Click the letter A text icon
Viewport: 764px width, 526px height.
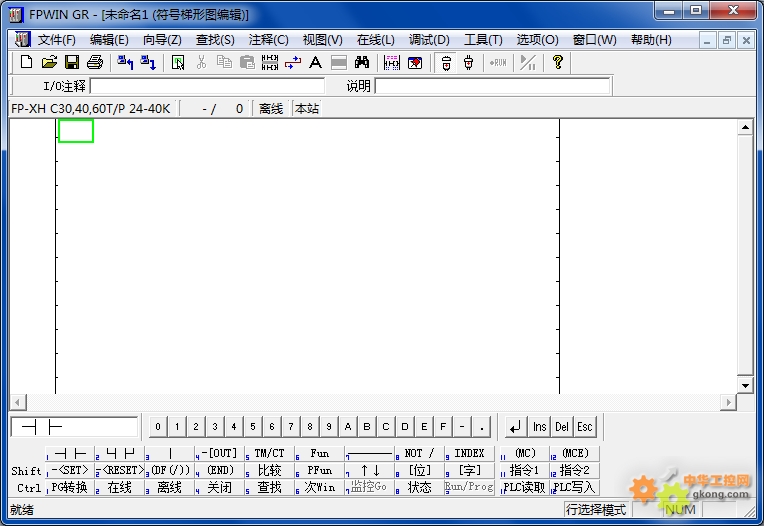[x=316, y=62]
